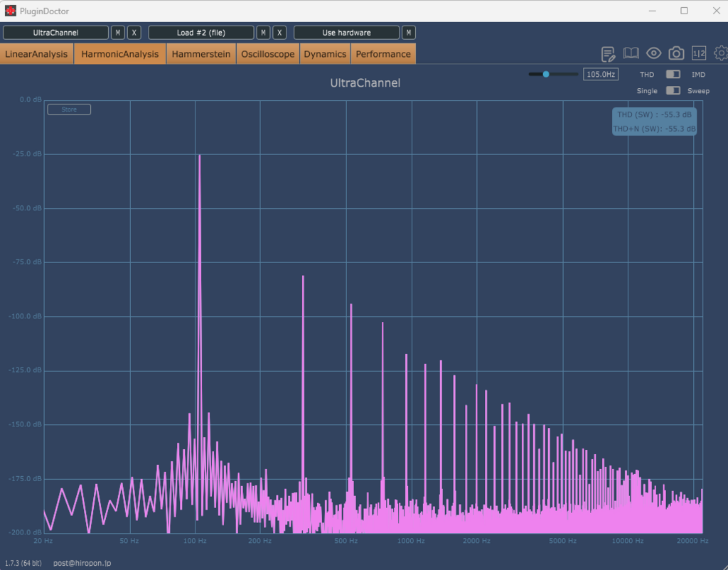Mute hardware slot with M button

point(409,33)
